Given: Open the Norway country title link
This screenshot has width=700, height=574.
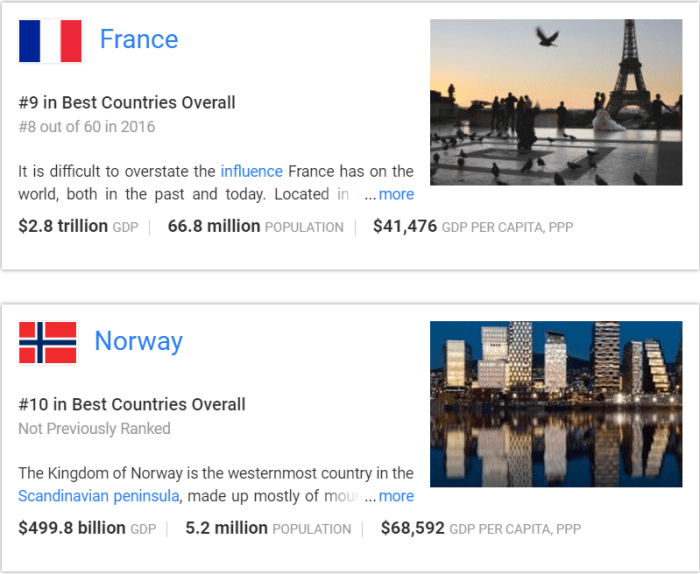Looking at the screenshot, I should pyautogui.click(x=139, y=342).
